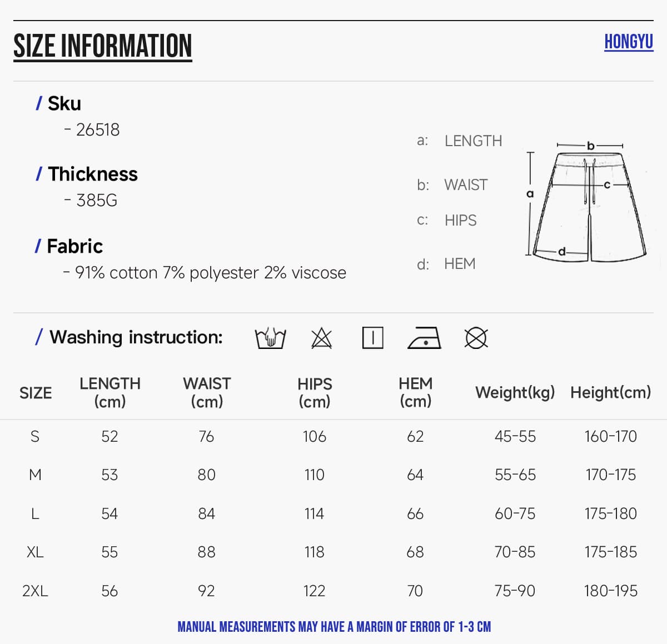Select the WAIST (cm) column header
Image resolution: width=667 pixels, height=644 pixels.
[x=207, y=392]
